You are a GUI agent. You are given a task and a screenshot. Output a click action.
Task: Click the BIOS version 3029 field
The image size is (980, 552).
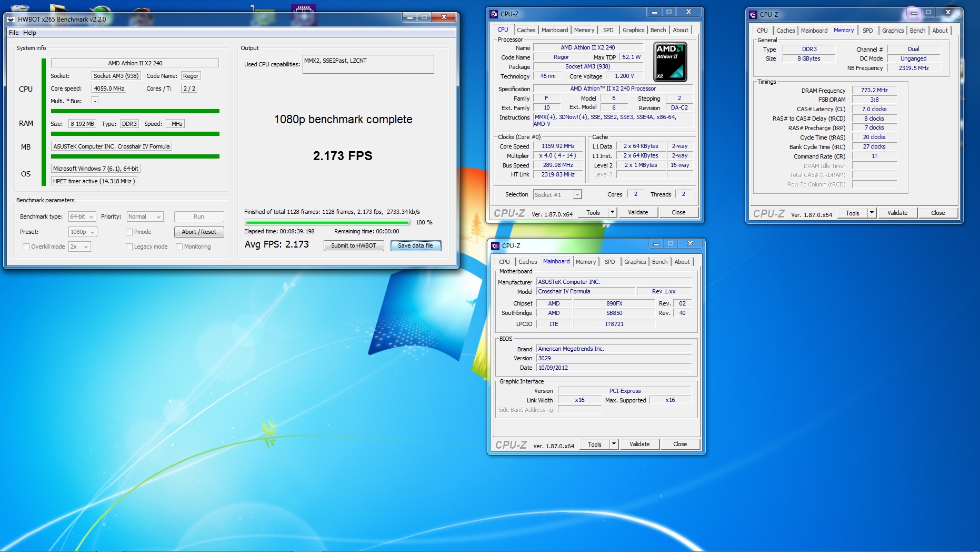pyautogui.click(x=614, y=359)
